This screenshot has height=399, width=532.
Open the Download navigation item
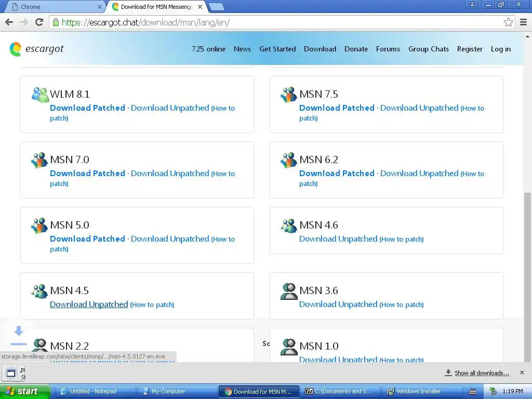320,49
